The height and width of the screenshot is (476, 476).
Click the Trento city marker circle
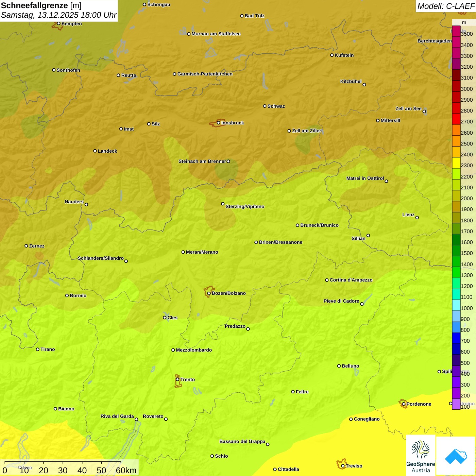pyautogui.click(x=177, y=379)
